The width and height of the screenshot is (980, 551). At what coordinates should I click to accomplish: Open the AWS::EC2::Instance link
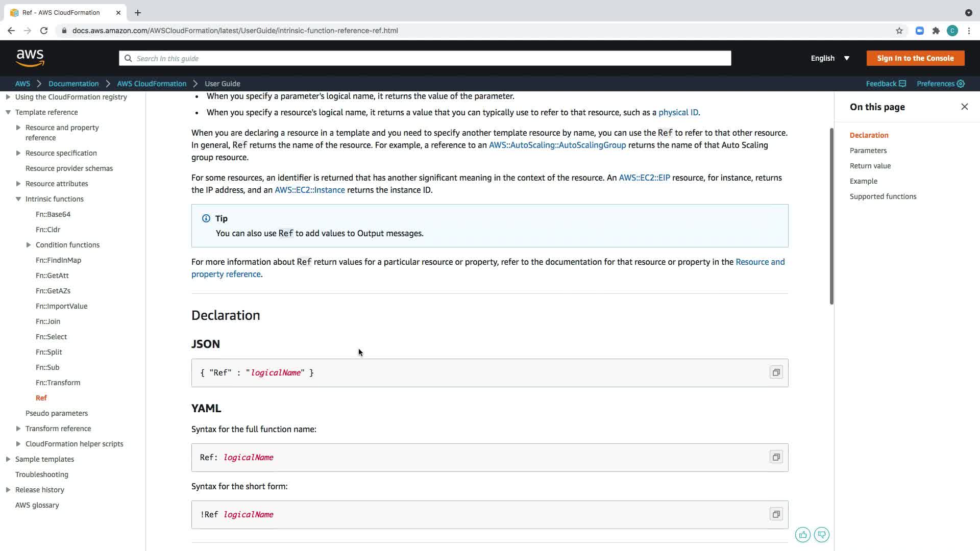pos(309,190)
